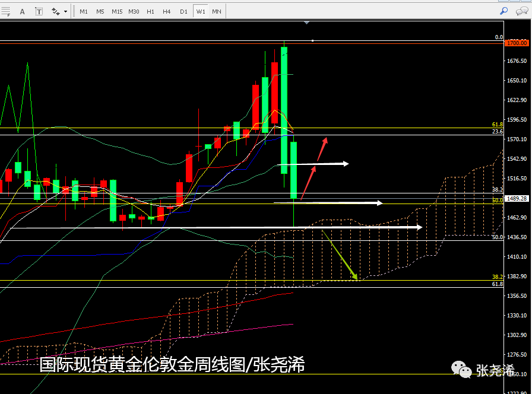532x394 pixels.
Task: Select the Fibonacci retracement tool icon
Action: click(x=7, y=11)
